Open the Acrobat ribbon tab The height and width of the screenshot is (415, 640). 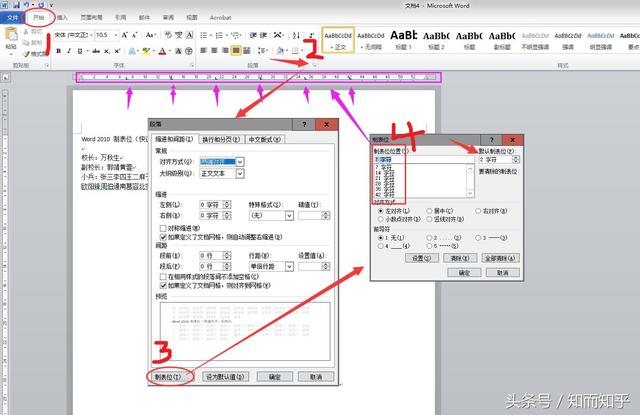(x=220, y=18)
